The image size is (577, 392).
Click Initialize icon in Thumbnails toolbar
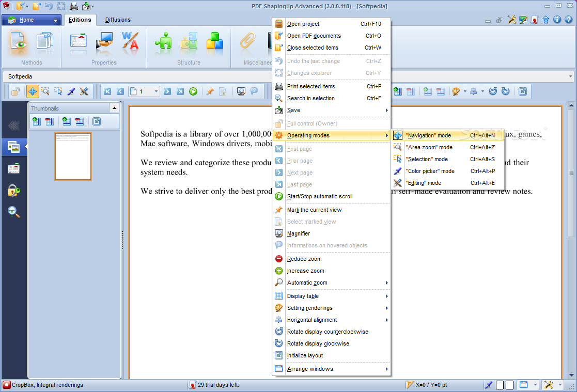pos(97,121)
